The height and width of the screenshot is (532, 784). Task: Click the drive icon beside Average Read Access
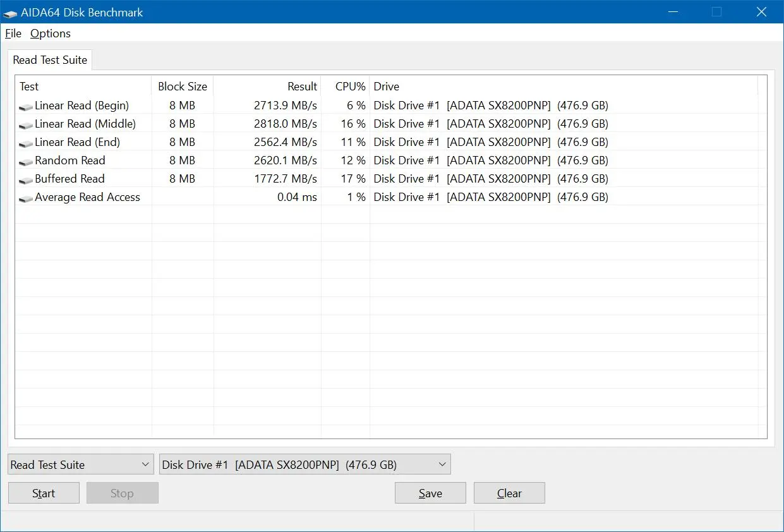point(26,198)
